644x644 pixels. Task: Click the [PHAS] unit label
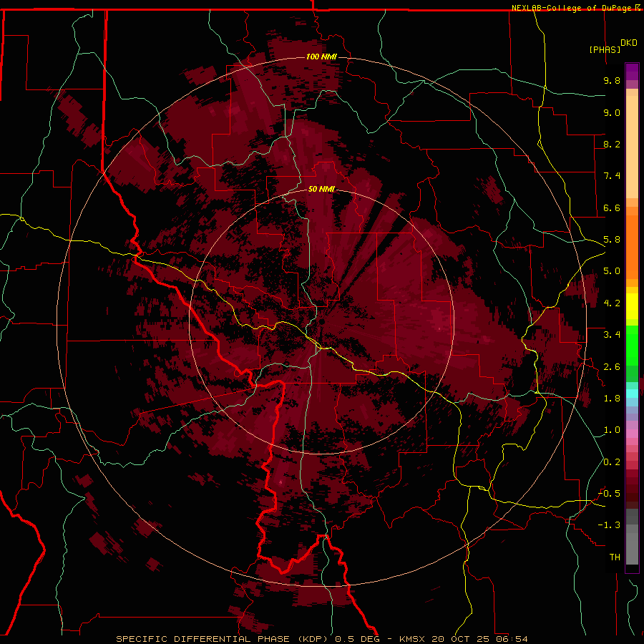(605, 49)
